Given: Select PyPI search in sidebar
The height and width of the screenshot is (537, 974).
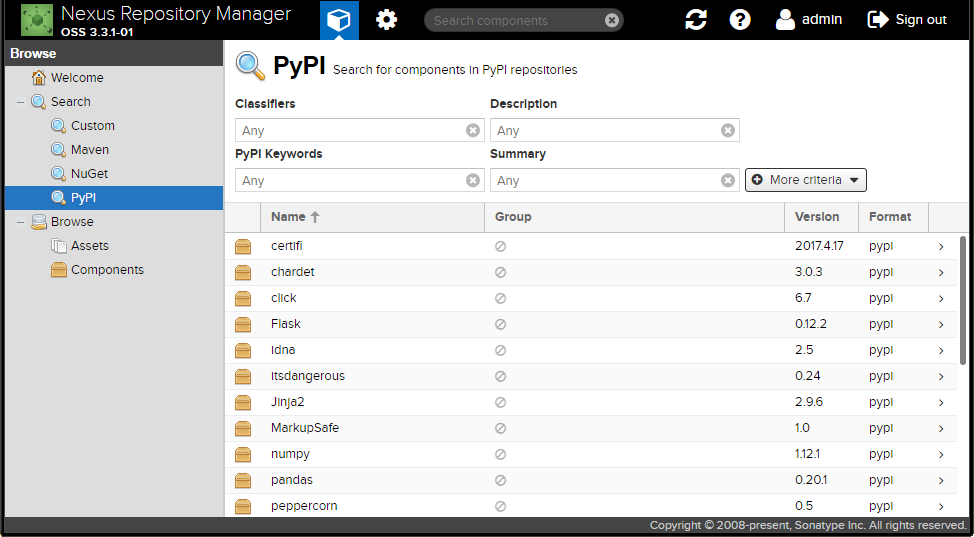Looking at the screenshot, I should (114, 198).
